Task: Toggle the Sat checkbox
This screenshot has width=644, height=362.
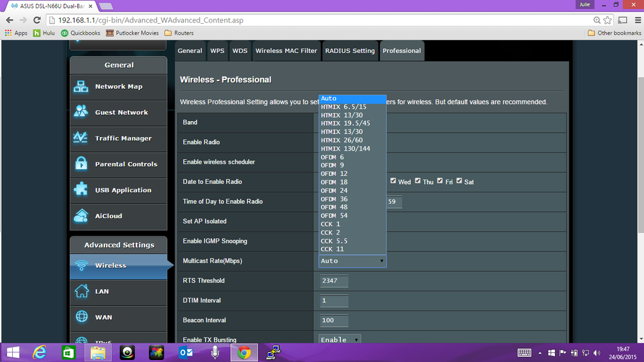Action: [459, 180]
